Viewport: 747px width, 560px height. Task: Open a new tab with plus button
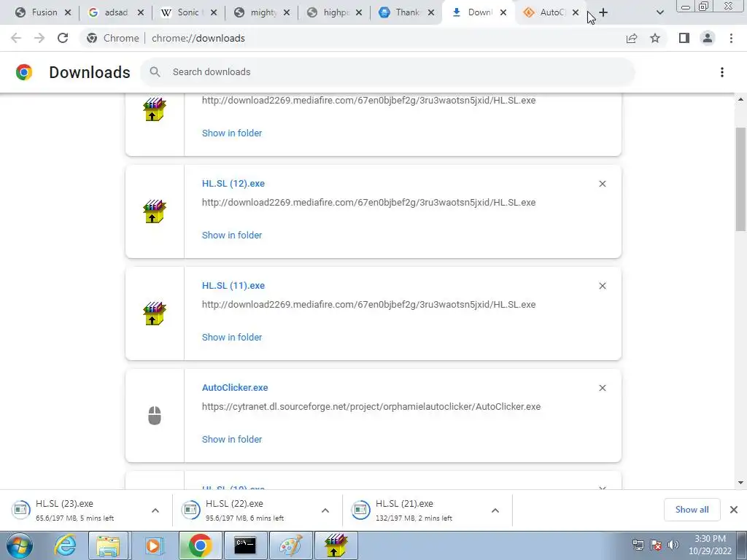click(x=603, y=13)
